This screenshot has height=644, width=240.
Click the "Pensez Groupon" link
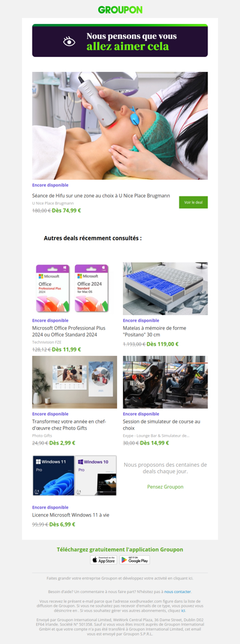(x=165, y=486)
